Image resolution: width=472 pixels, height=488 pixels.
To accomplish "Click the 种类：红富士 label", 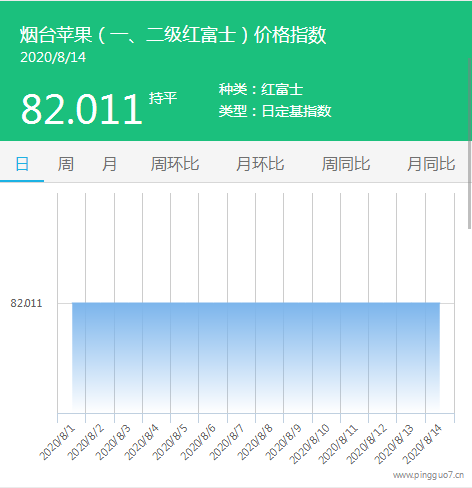I will pyautogui.click(x=261, y=89).
